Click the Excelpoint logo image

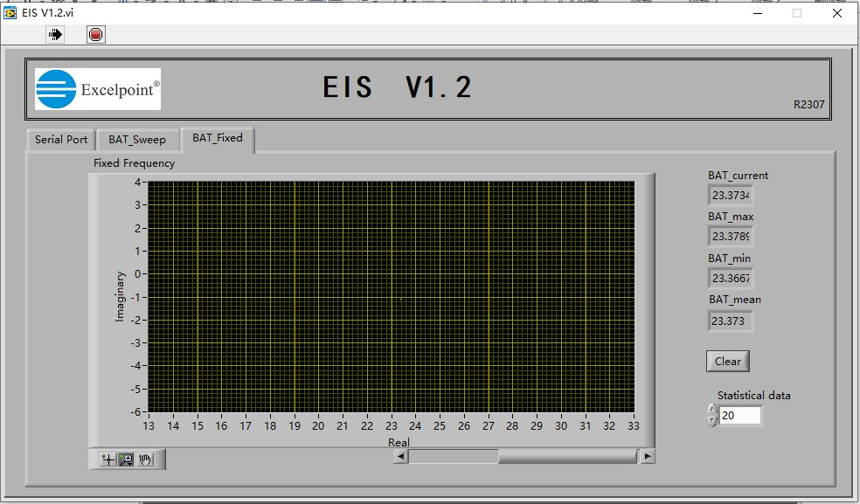point(98,89)
